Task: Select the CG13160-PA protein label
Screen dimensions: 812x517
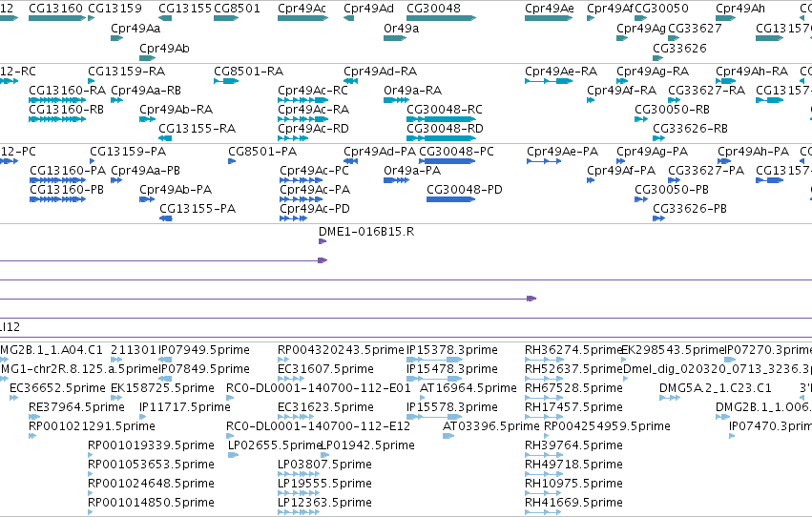Action: [68, 171]
